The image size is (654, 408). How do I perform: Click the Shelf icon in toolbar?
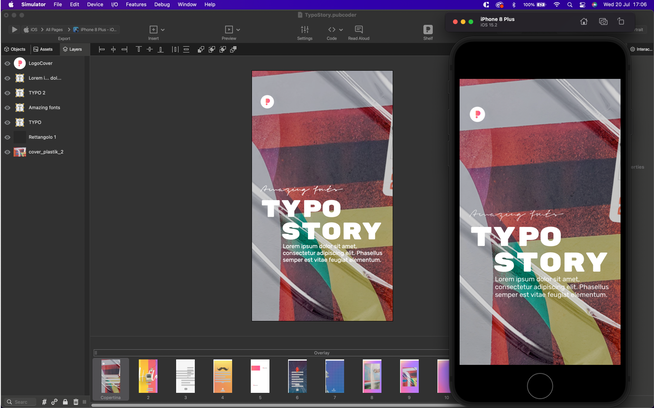coord(428,30)
